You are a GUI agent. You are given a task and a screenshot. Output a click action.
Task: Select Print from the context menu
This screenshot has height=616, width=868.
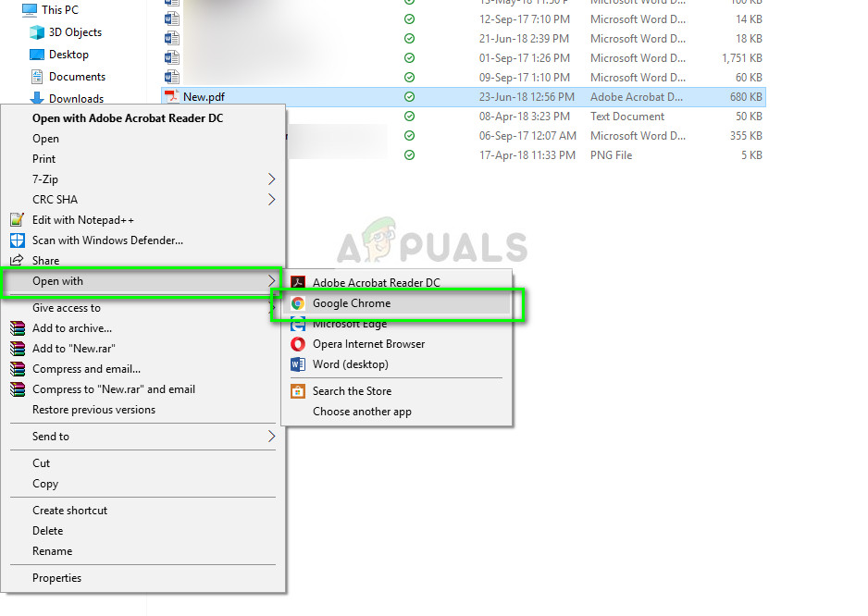click(43, 159)
